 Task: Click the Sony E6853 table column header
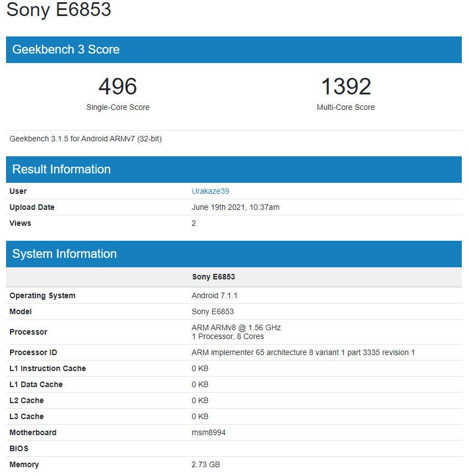tap(214, 277)
